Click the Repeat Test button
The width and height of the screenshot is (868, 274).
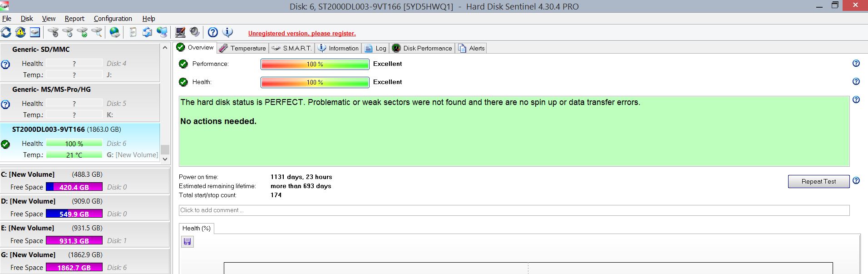[819, 181]
